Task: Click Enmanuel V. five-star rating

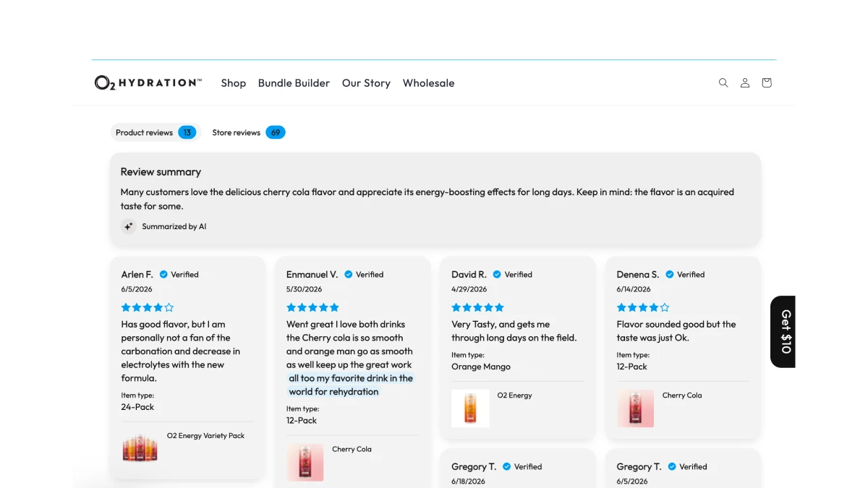Action: coord(312,307)
